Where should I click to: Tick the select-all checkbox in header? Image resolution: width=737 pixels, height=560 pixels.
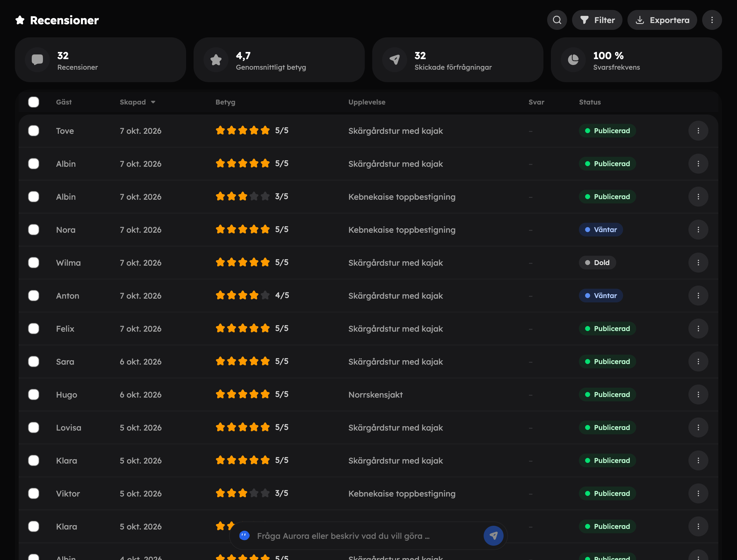(34, 102)
